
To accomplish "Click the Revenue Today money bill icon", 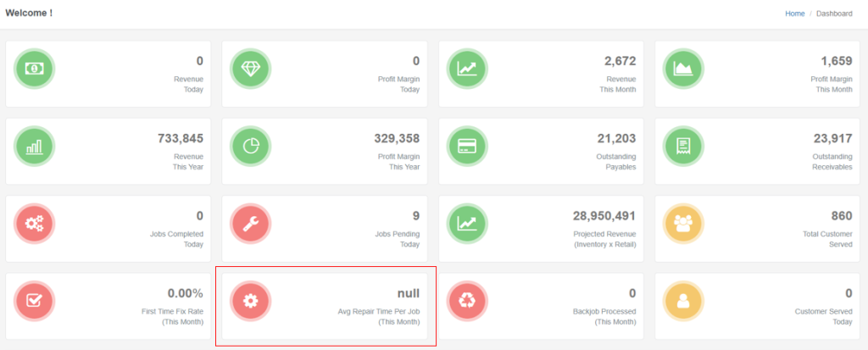I will point(35,69).
